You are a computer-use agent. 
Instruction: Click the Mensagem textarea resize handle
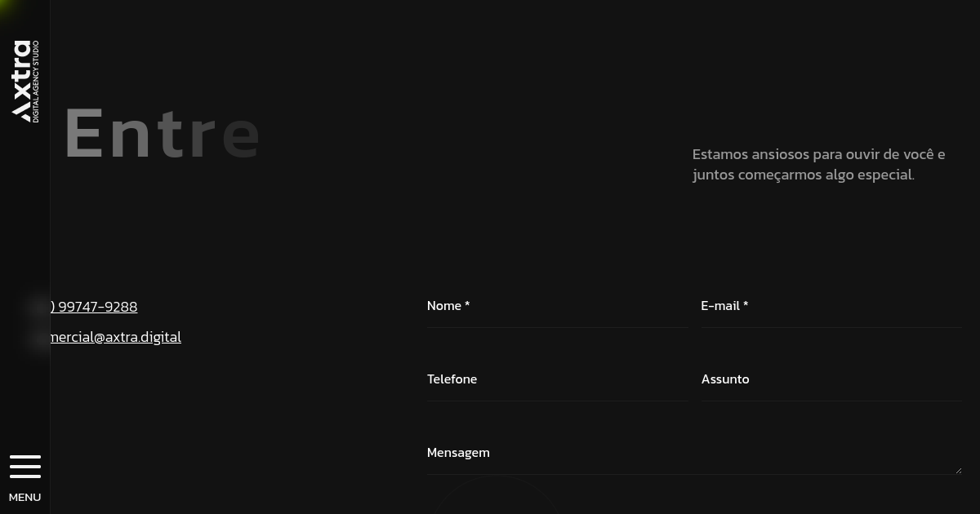pos(959,470)
